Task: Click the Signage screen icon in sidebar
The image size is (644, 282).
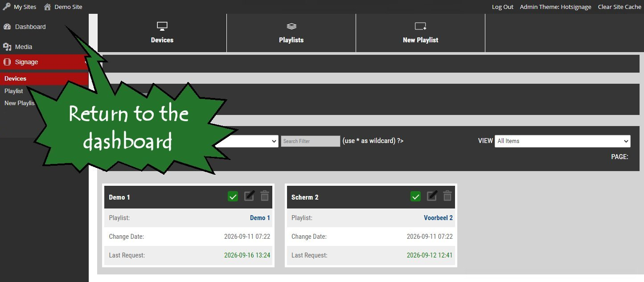Action: click(7, 62)
